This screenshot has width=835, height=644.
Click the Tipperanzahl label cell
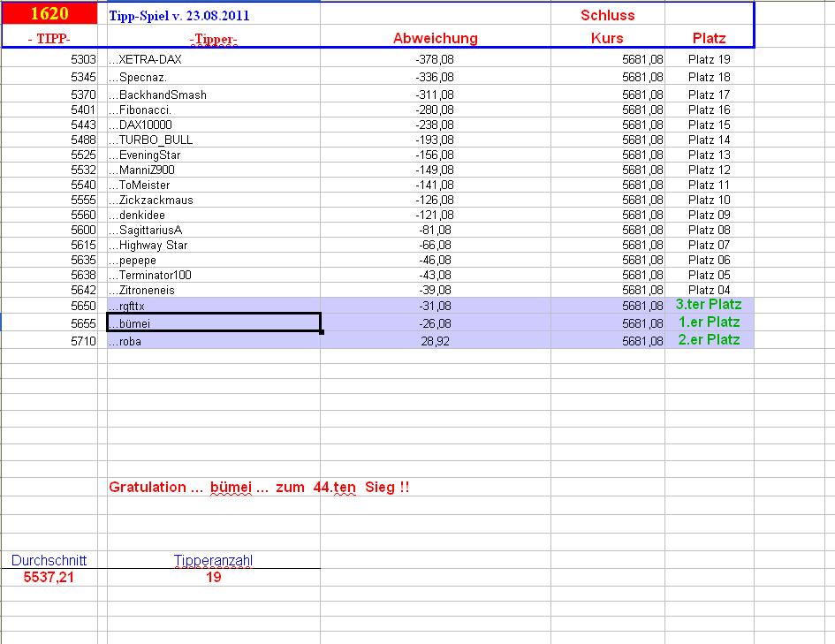pos(215,560)
